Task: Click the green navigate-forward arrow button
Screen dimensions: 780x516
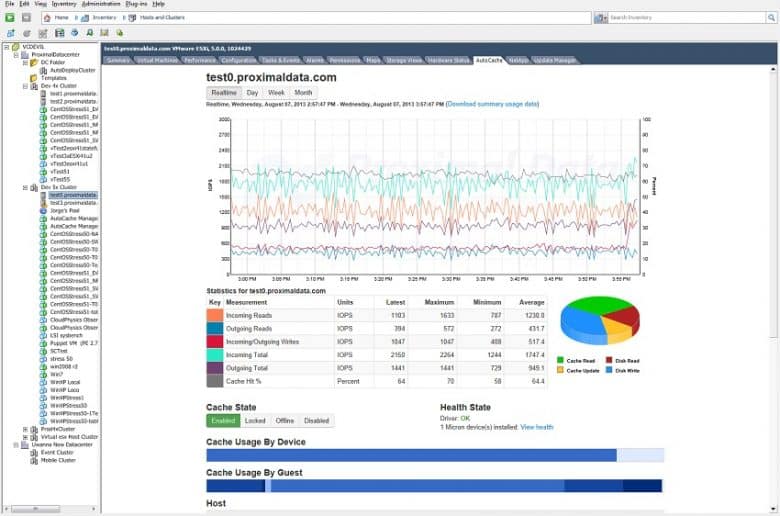Action: (9, 17)
